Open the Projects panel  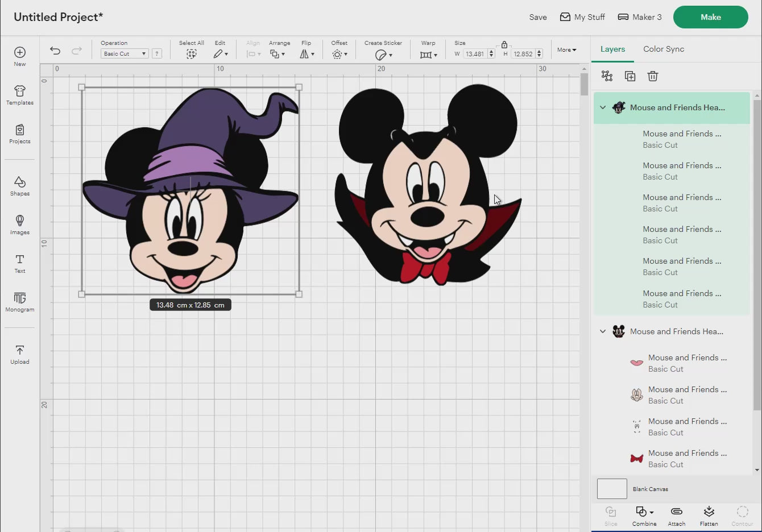pos(20,134)
